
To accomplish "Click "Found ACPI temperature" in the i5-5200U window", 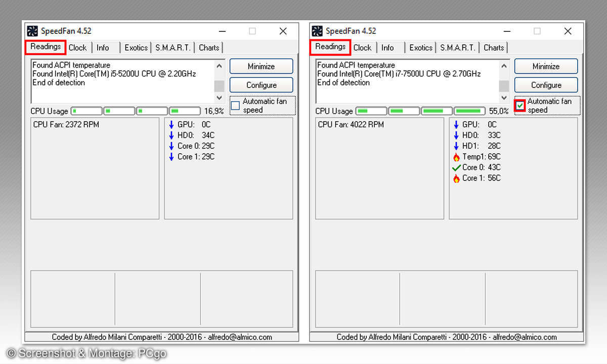I will (x=71, y=65).
